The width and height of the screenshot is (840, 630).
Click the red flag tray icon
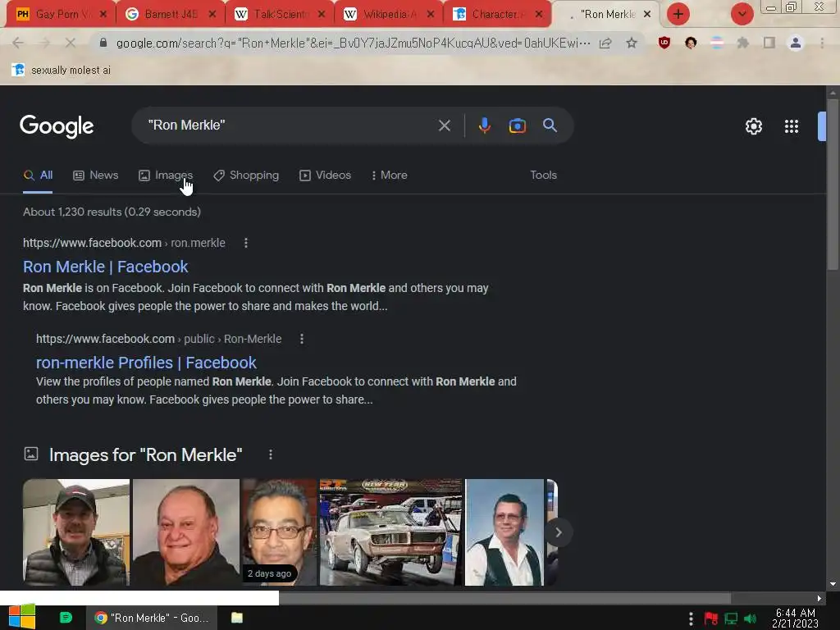click(711, 619)
